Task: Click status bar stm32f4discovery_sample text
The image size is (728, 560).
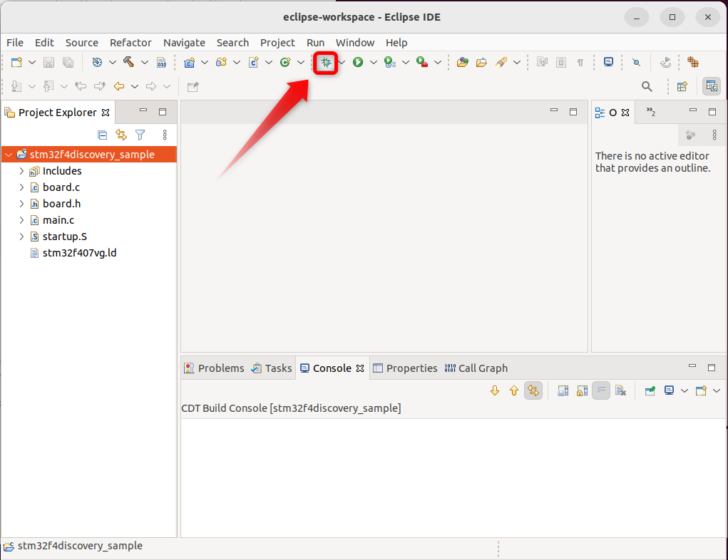Action: [80, 546]
